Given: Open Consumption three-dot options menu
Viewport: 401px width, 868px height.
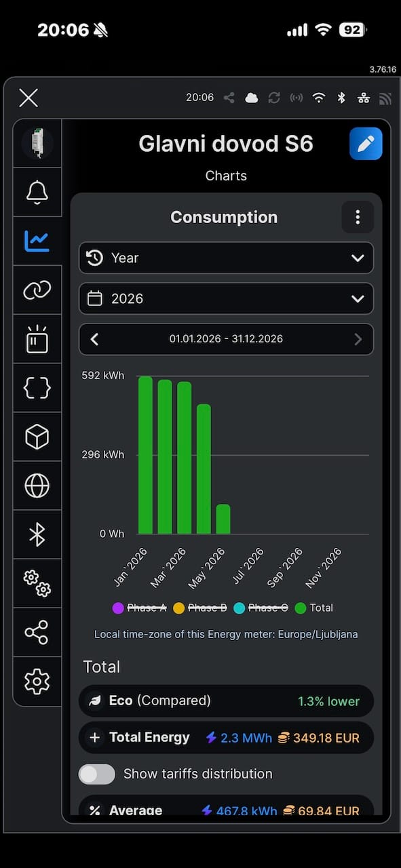Looking at the screenshot, I should tap(358, 217).
